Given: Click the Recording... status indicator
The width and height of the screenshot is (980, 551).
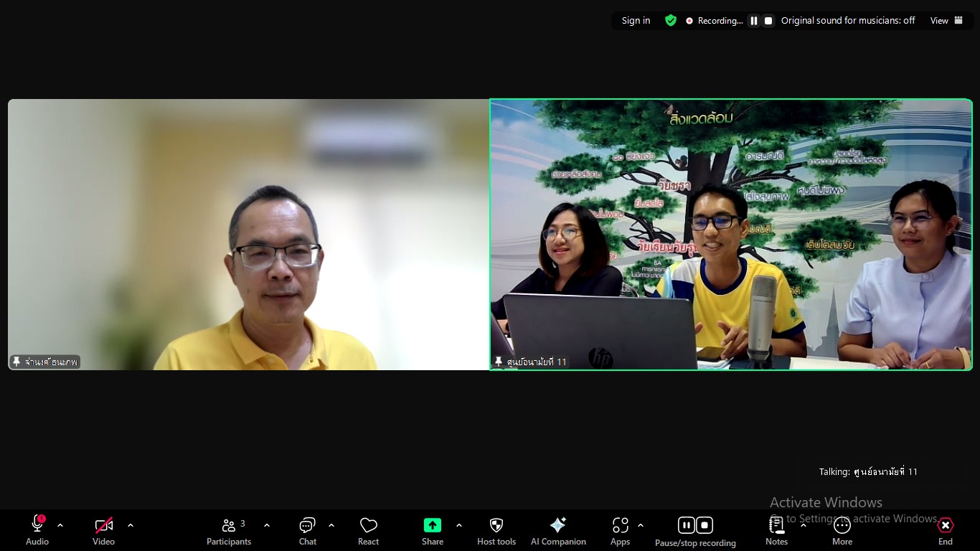Looking at the screenshot, I should coord(715,21).
